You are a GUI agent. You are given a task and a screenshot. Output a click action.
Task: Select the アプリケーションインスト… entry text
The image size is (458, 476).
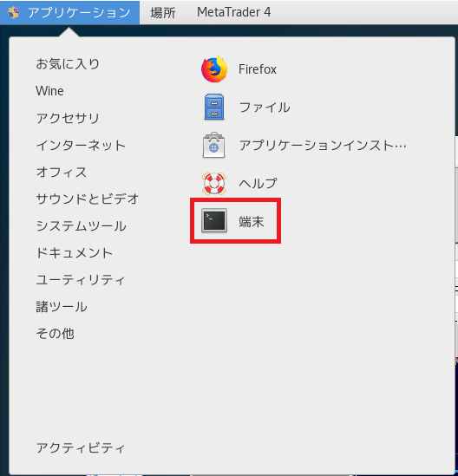pyautogui.click(x=323, y=146)
